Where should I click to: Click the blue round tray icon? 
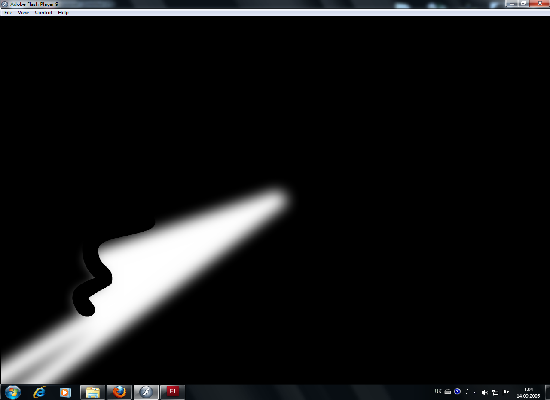(x=457, y=392)
